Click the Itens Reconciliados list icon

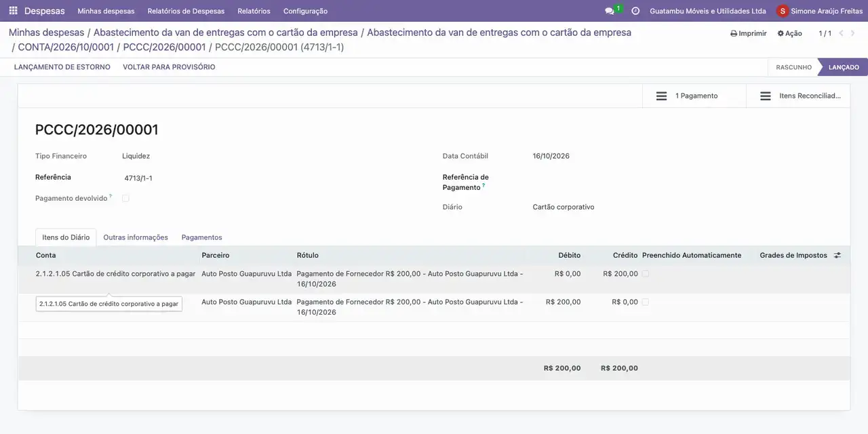[x=766, y=96]
